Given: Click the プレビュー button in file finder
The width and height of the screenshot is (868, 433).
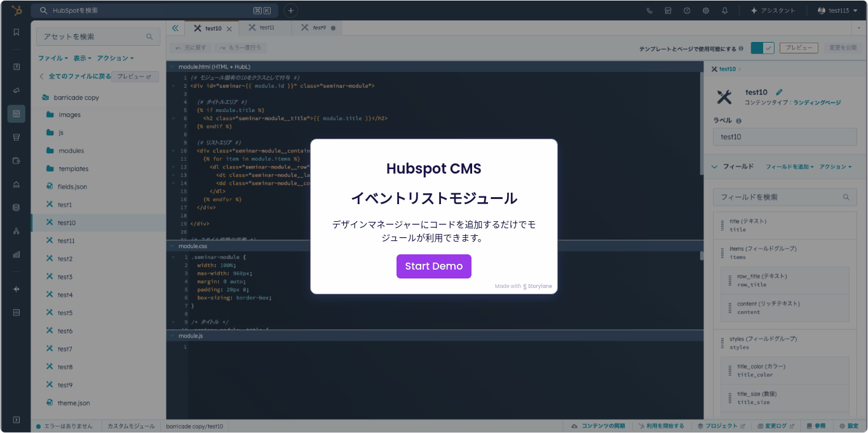Looking at the screenshot, I should point(135,76).
